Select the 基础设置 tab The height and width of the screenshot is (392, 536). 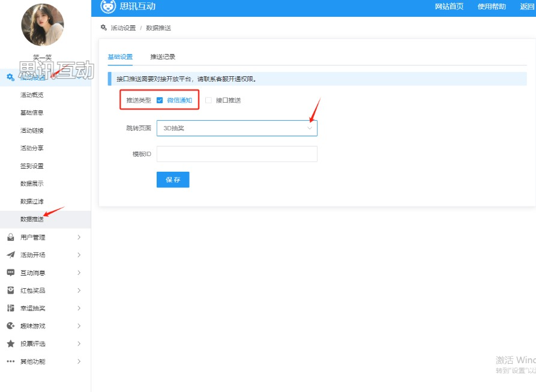point(120,57)
